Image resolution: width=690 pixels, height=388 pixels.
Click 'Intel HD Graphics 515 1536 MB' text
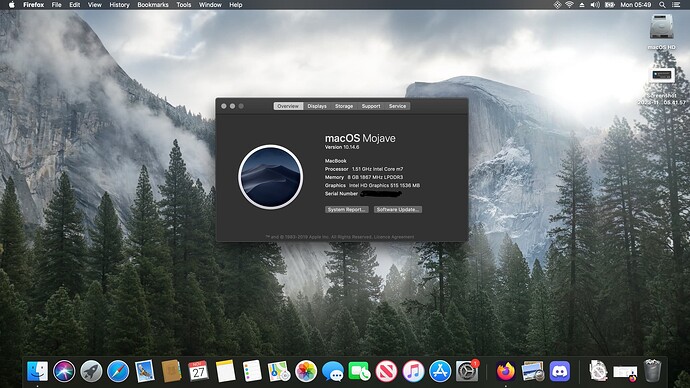[384, 186]
